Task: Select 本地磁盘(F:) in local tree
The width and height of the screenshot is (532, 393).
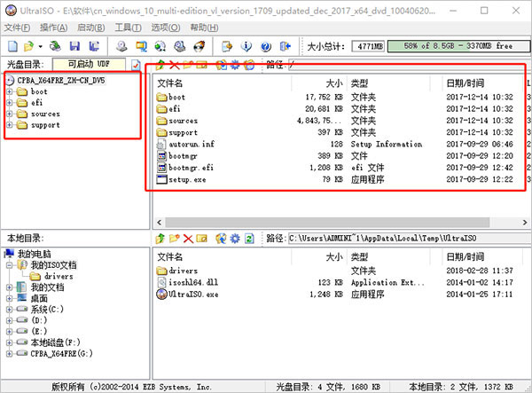Action: [55, 342]
